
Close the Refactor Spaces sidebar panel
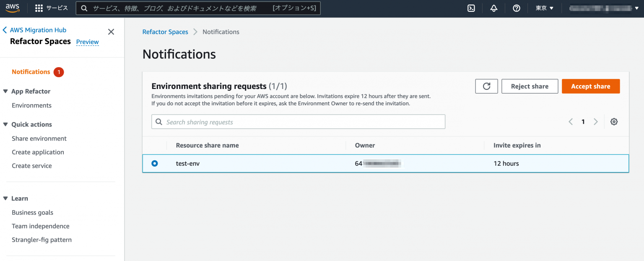click(111, 31)
